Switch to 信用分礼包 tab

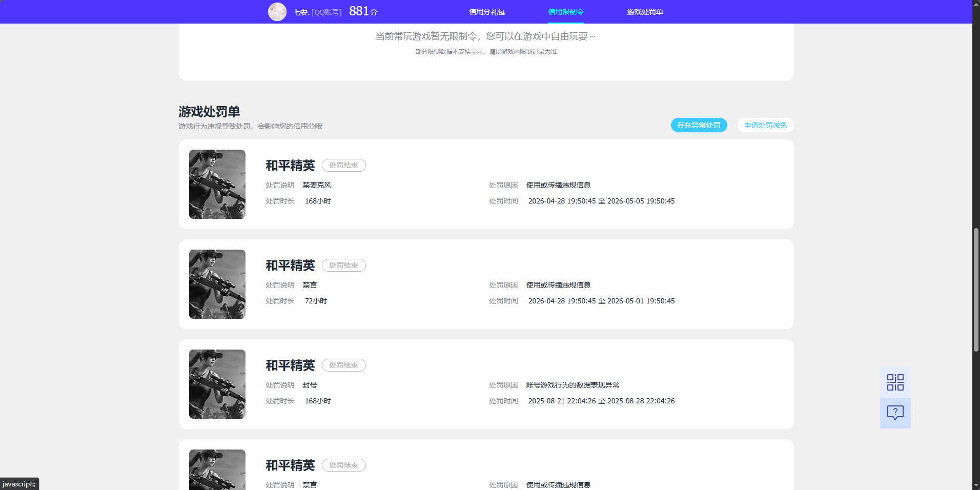(x=487, y=12)
